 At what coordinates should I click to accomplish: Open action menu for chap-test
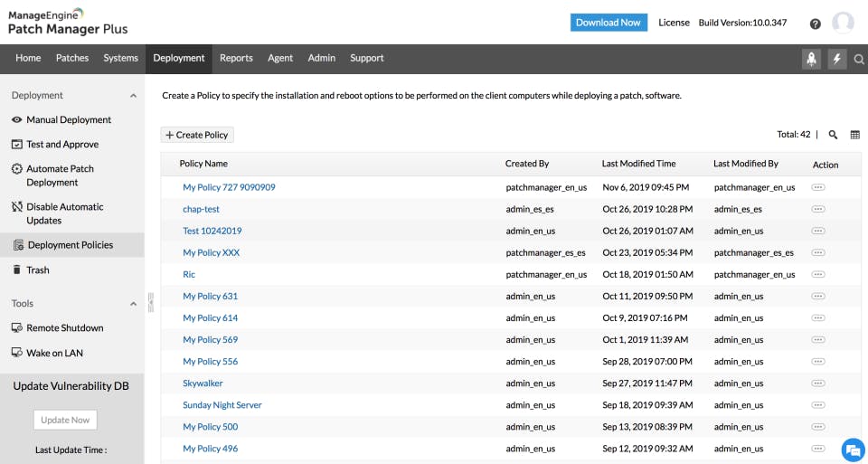point(817,209)
